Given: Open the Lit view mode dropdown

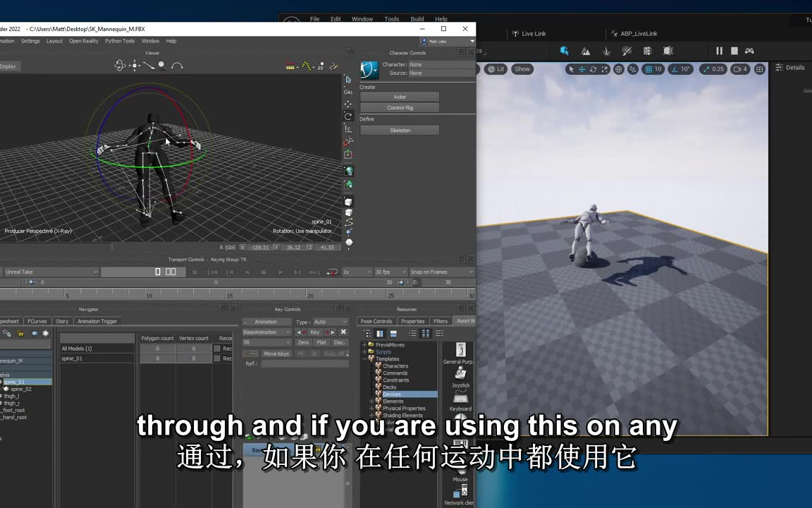Looking at the screenshot, I should click(496, 68).
